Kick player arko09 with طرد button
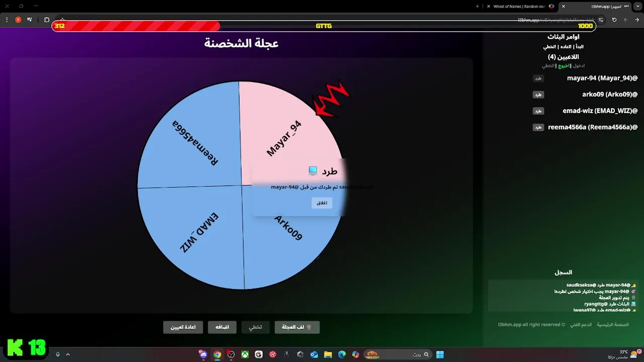Image resolution: width=644 pixels, height=362 pixels. coord(538,95)
